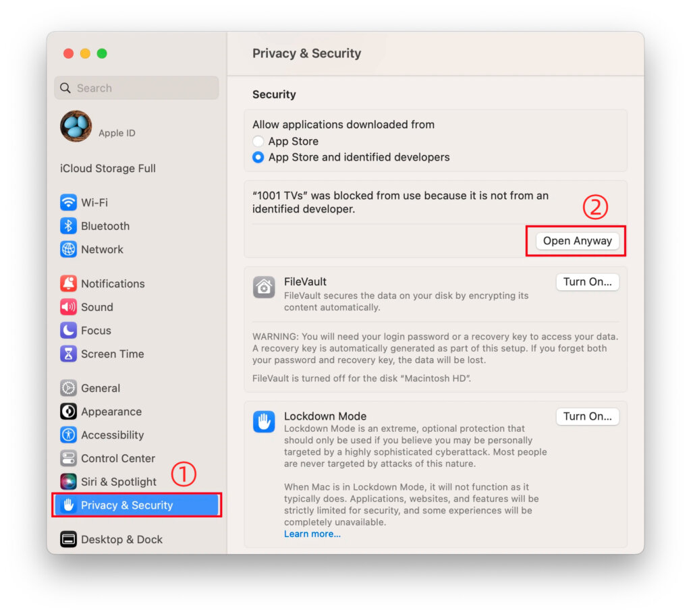This screenshot has height=616, width=691.
Task: Select Appearance in the sidebar
Action: click(111, 412)
